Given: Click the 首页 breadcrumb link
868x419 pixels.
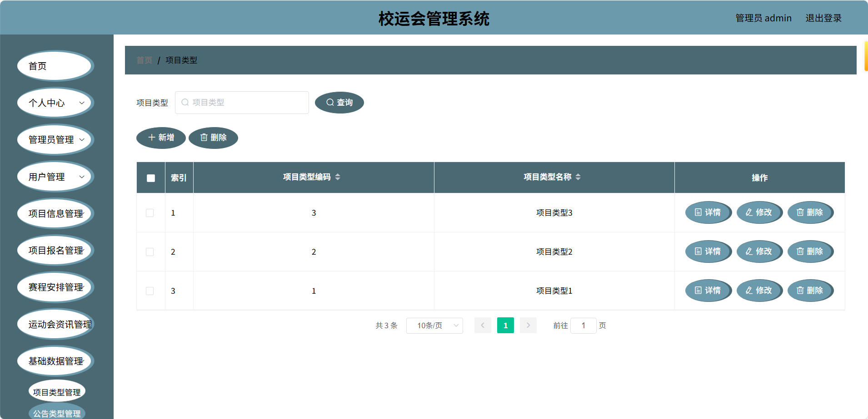Looking at the screenshot, I should tap(144, 60).
